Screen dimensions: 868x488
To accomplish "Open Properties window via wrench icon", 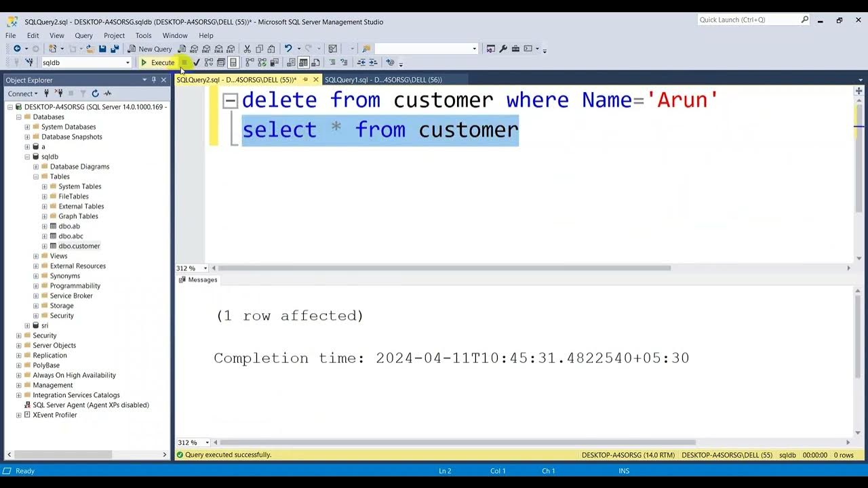I will [503, 49].
